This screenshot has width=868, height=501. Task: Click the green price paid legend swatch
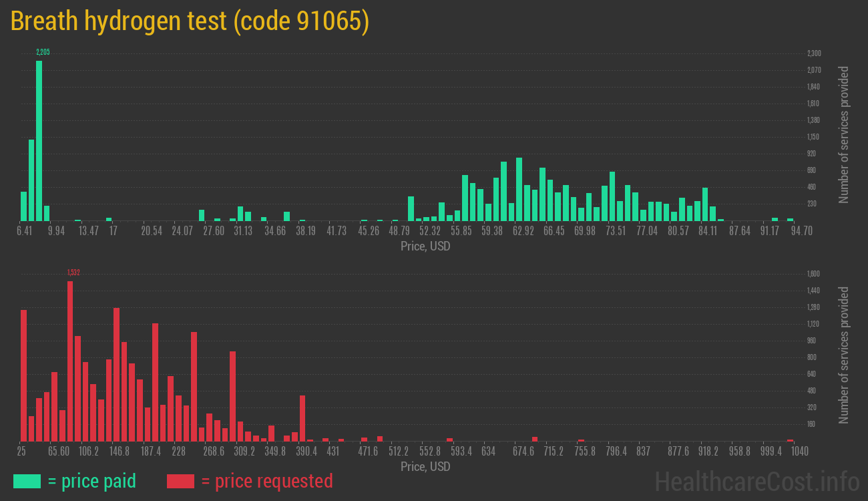point(27,481)
